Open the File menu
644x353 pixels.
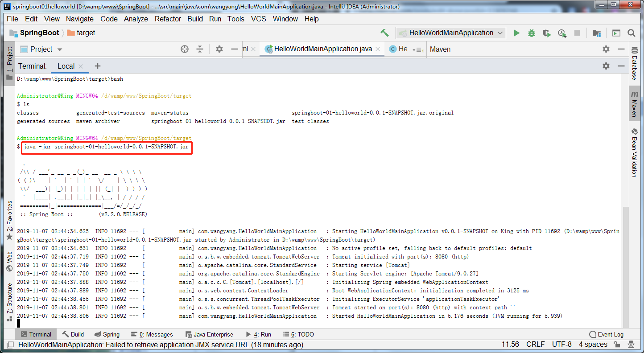12,19
